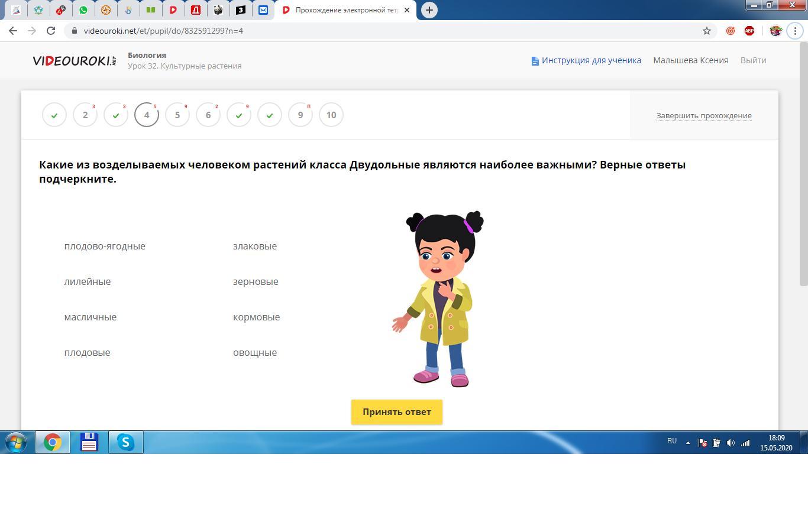The height and width of the screenshot is (532, 808).
Task: Open the Chrome profile avatar
Action: click(x=775, y=31)
